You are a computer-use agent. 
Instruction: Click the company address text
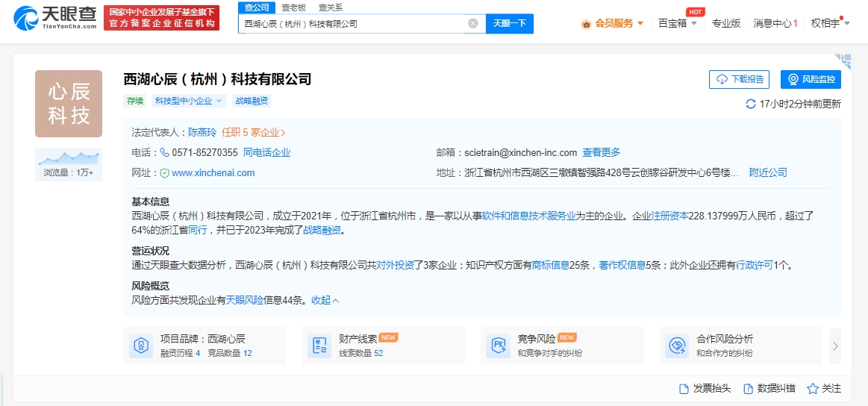pos(601,173)
